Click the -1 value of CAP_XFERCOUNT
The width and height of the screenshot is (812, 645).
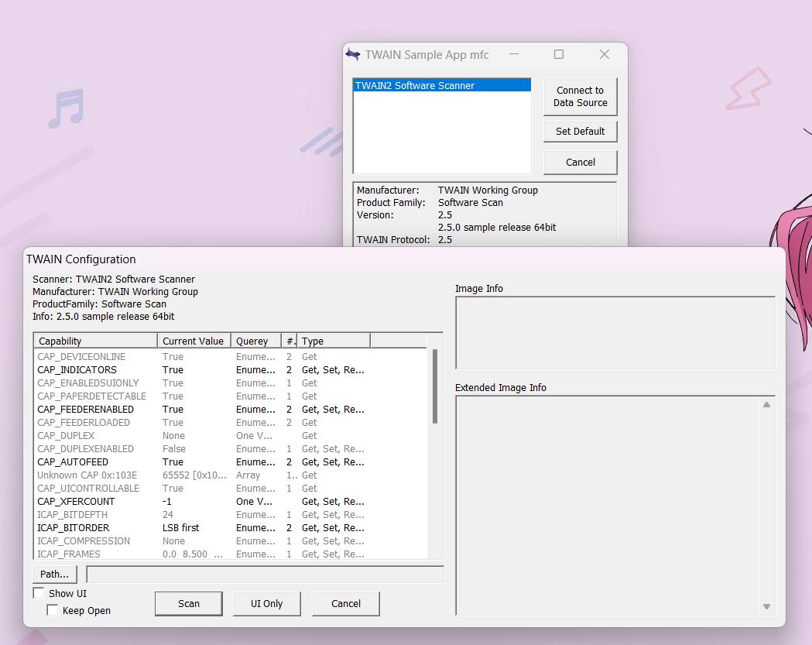(166, 502)
